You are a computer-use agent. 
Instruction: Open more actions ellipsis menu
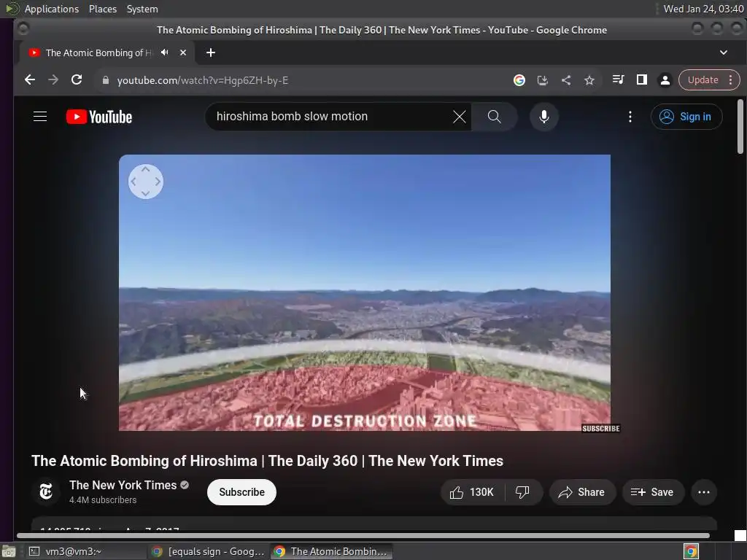coord(704,492)
